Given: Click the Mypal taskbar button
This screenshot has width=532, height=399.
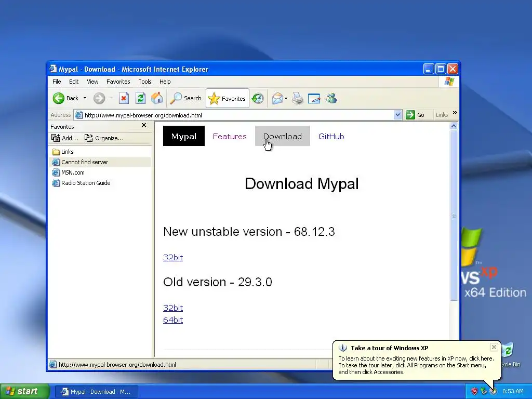Looking at the screenshot, I should [x=96, y=392].
